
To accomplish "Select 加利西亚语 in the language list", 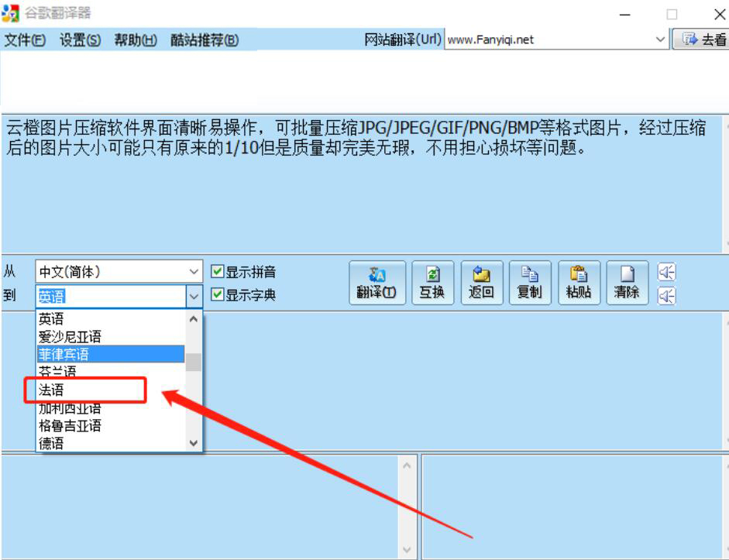I will 111,407.
